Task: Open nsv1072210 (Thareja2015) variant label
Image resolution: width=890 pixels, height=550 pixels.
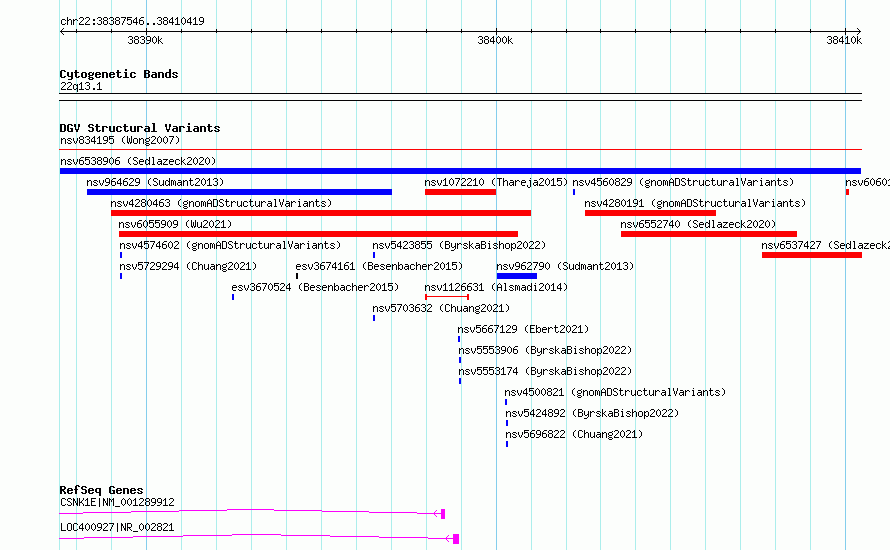Action: tap(496, 182)
